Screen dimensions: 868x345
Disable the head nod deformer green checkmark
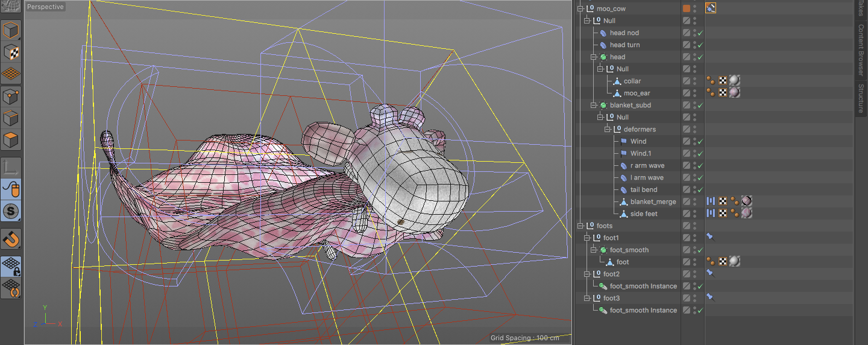(x=700, y=33)
